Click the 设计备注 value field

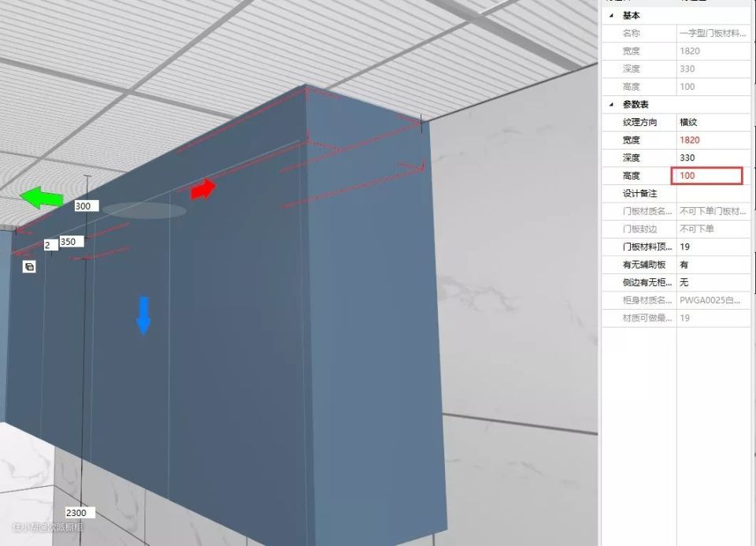(x=713, y=194)
